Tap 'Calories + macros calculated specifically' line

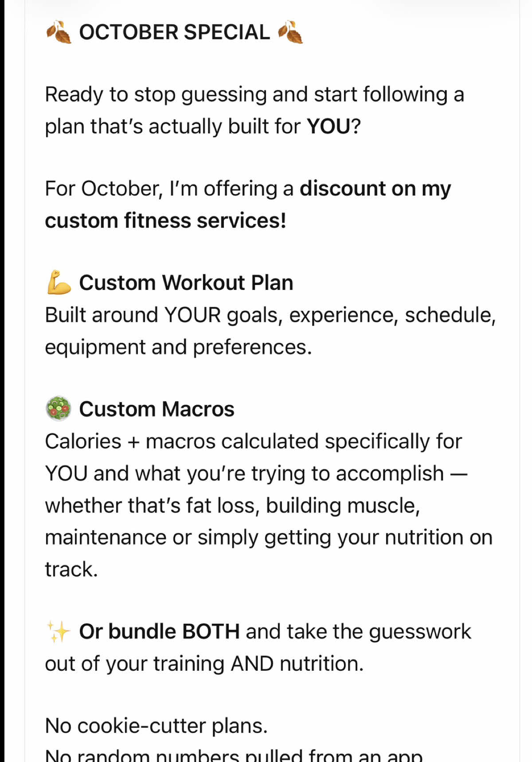254,442
